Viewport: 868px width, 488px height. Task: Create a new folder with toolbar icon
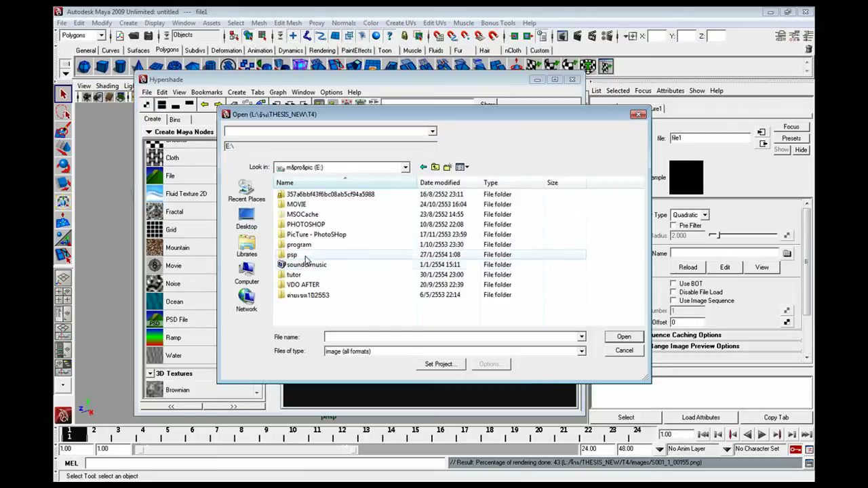(448, 167)
